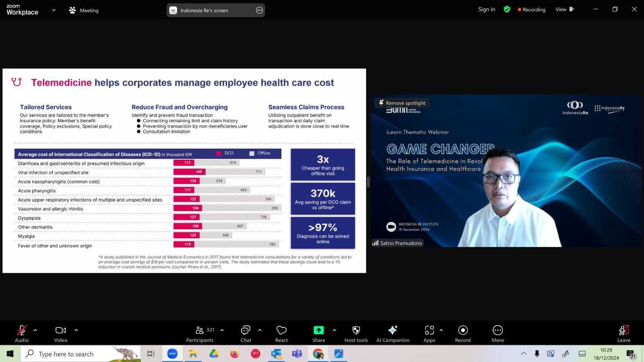Expand video options arrow next to Video
Viewport: 644px width, 362px height.
(76, 330)
